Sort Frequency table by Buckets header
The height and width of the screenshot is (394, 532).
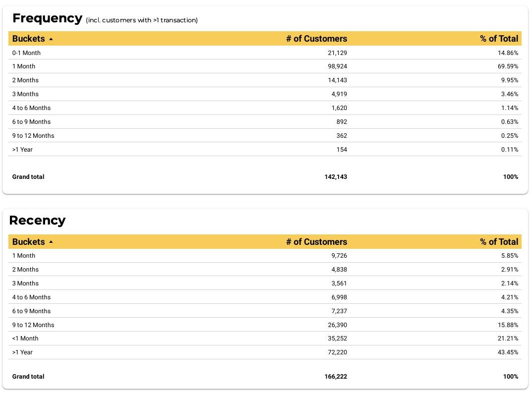(x=28, y=39)
